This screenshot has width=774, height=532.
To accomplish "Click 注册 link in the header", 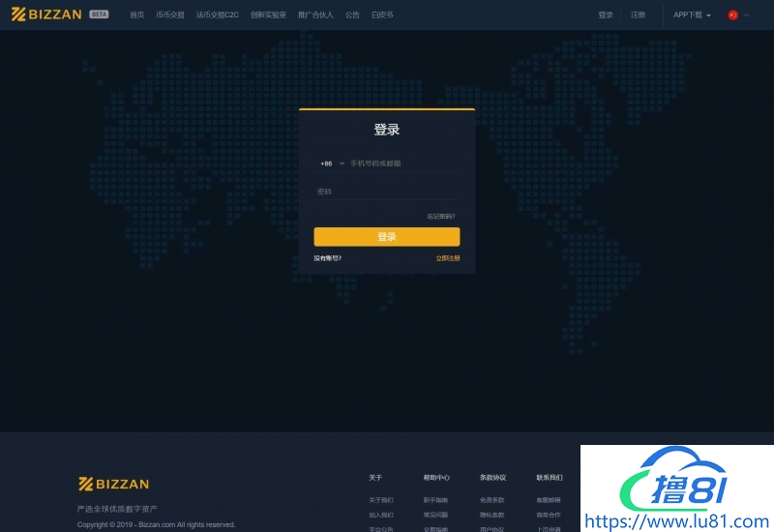I will pos(638,15).
